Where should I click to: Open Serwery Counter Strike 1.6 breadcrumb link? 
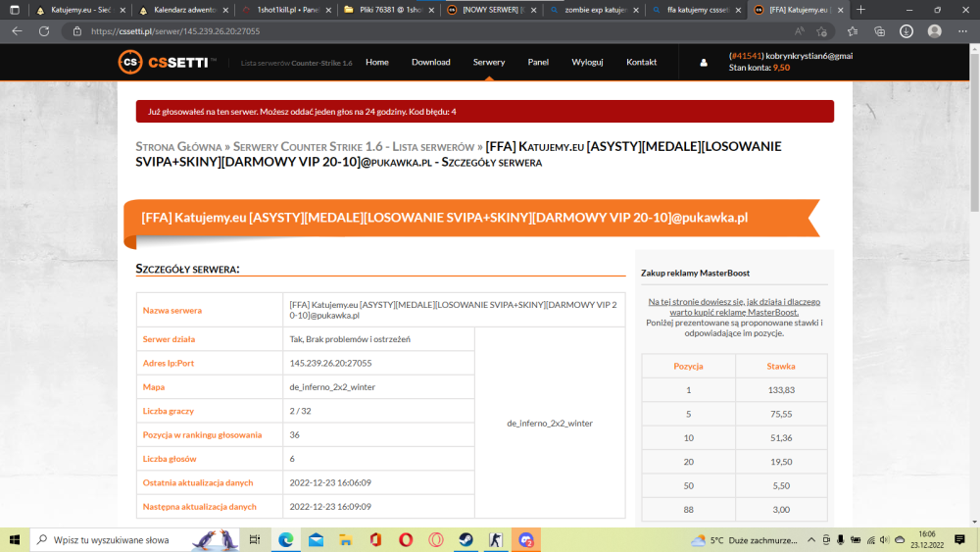click(354, 147)
